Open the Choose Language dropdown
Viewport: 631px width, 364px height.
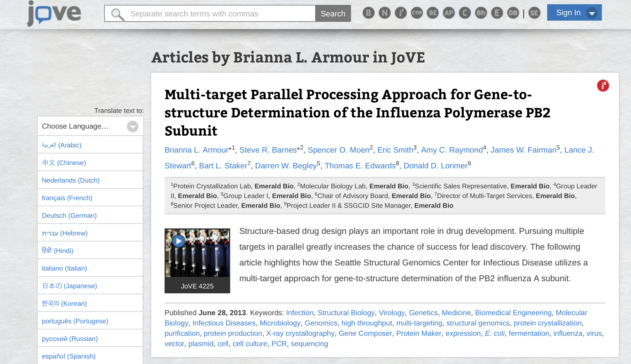point(90,126)
